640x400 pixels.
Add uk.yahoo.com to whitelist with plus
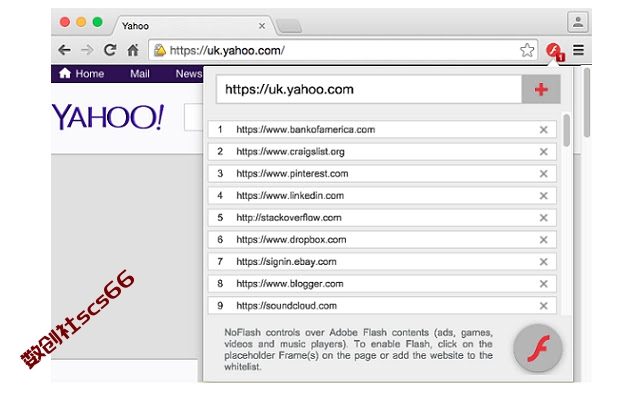point(541,89)
